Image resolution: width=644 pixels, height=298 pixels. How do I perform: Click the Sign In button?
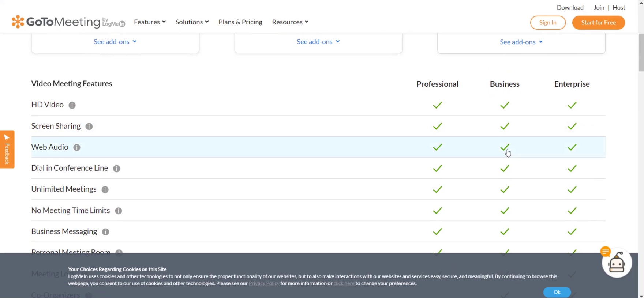[547, 22]
